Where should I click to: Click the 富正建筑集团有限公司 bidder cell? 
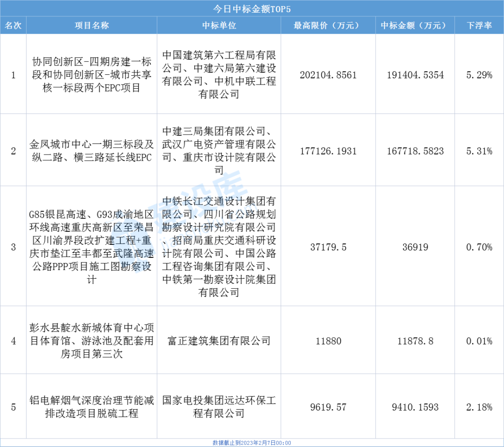tap(219, 341)
